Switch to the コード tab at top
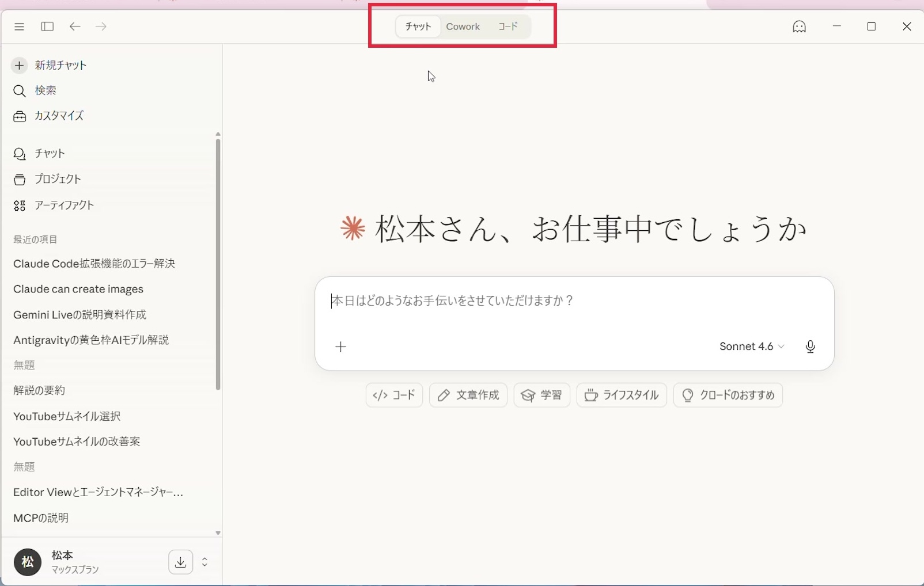The width and height of the screenshot is (924, 586). [x=508, y=26]
